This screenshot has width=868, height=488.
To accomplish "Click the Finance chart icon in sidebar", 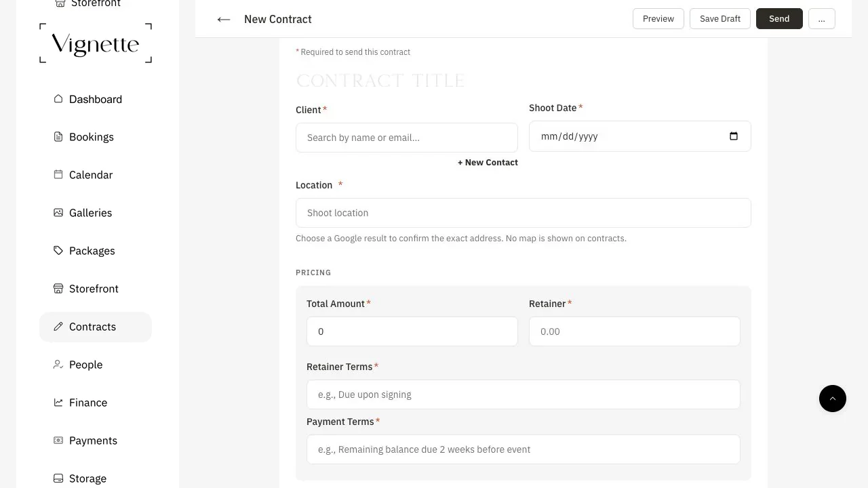I will click(x=58, y=403).
